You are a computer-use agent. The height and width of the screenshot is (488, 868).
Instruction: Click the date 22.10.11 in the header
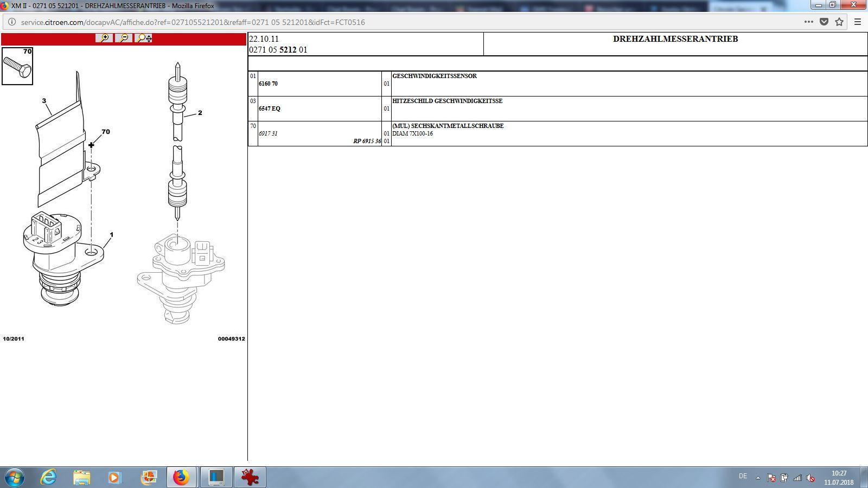[264, 39]
